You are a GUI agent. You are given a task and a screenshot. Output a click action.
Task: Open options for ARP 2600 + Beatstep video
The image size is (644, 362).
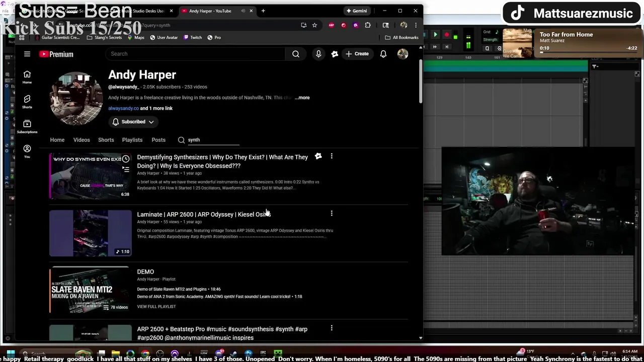(332, 328)
